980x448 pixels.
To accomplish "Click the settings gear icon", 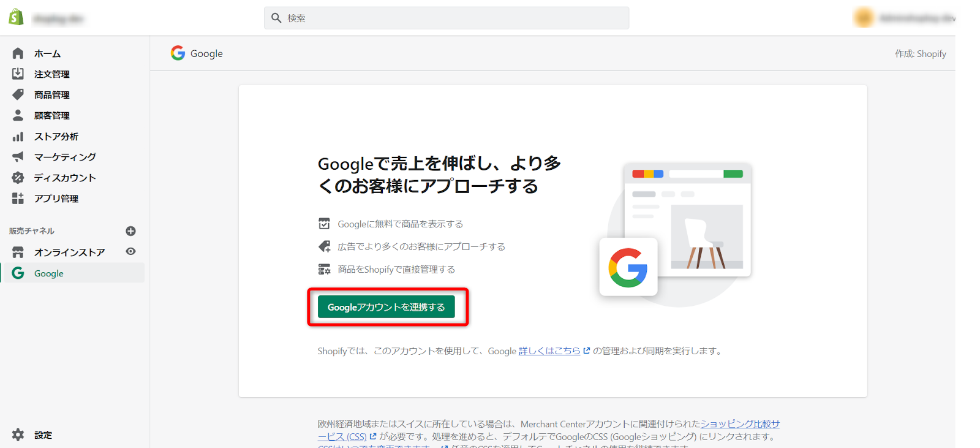I will tap(18, 435).
